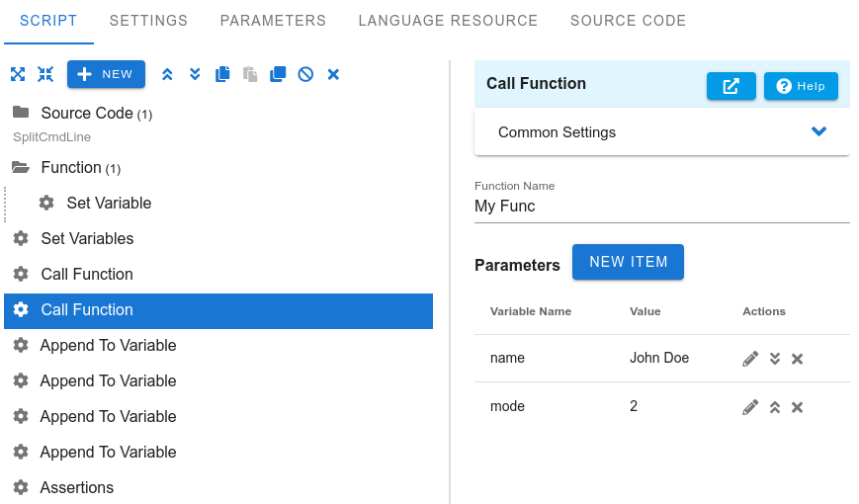Expand the Source Code folder

[x=20, y=113]
